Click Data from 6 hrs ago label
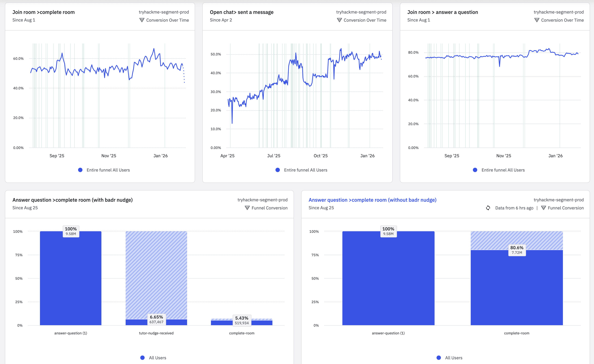 tap(514, 208)
